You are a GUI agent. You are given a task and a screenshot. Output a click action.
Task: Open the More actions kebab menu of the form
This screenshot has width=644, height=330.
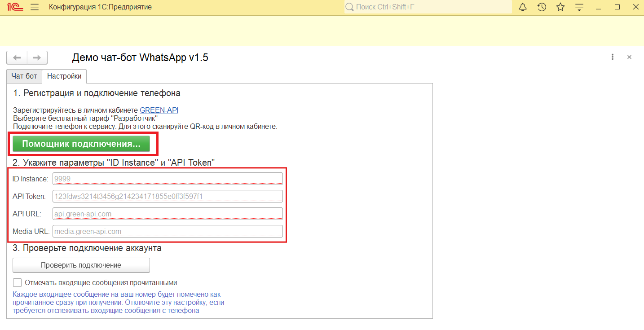coord(613,57)
